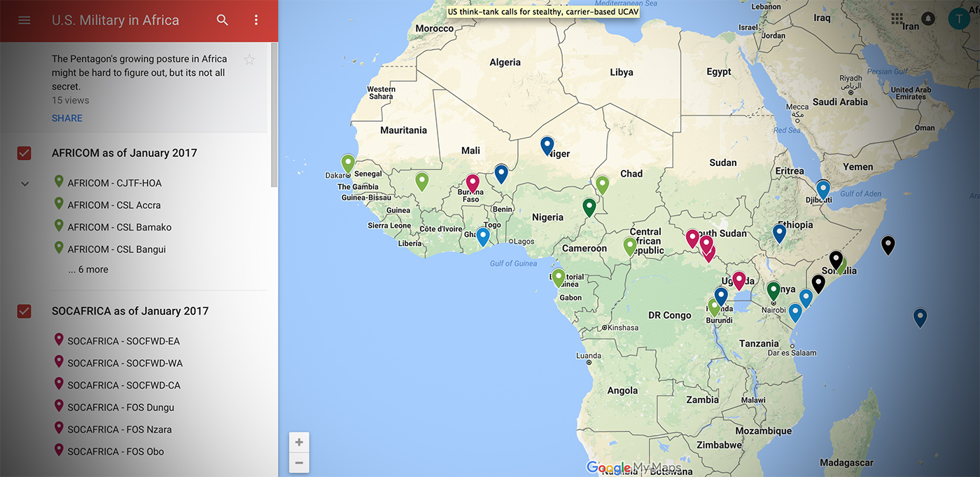Image resolution: width=980 pixels, height=477 pixels.
Task: Zoom in with the plus button
Action: 299,442
